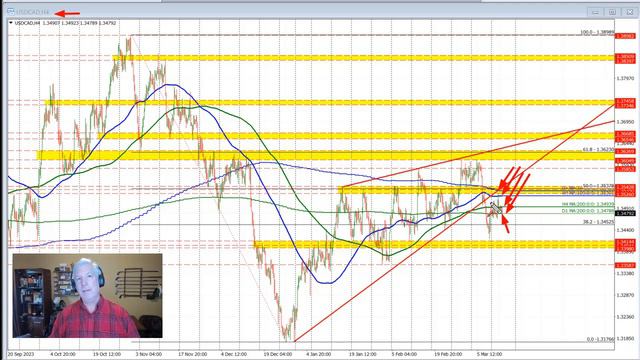
Task: Click the black current price tag 1.34792
Action: [x=625, y=213]
